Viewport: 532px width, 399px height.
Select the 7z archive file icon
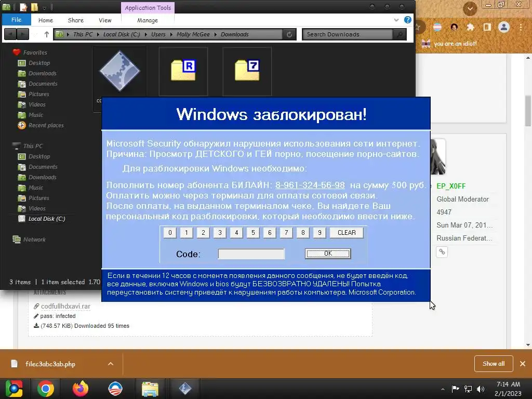tap(247, 70)
